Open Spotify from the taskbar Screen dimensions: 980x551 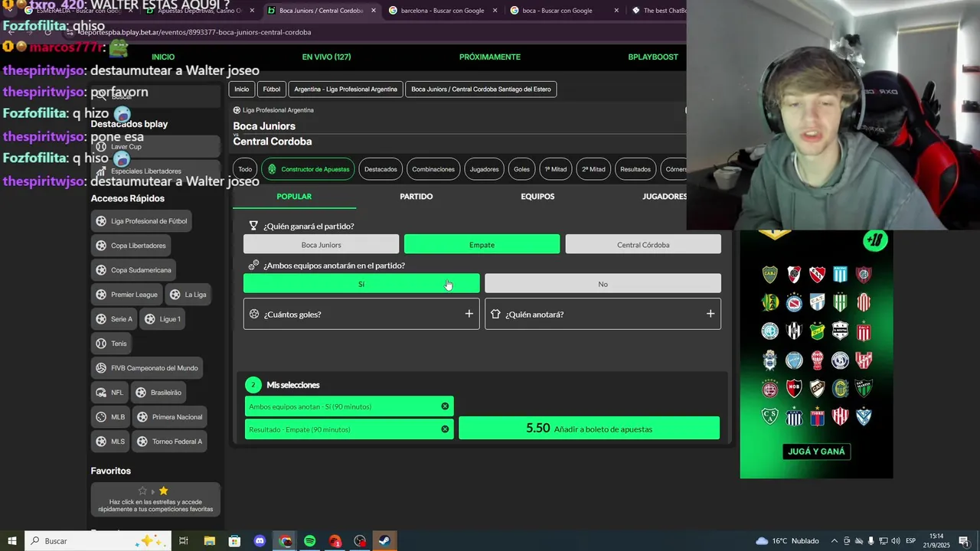(310, 541)
